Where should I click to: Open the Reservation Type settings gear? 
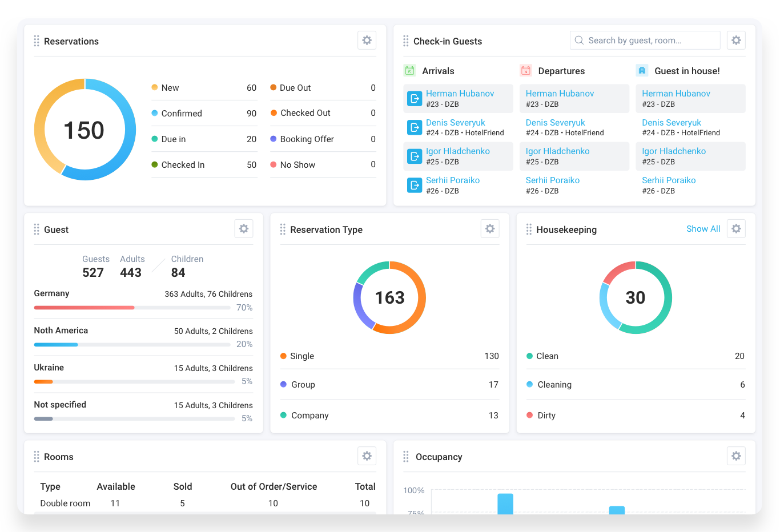[490, 228]
